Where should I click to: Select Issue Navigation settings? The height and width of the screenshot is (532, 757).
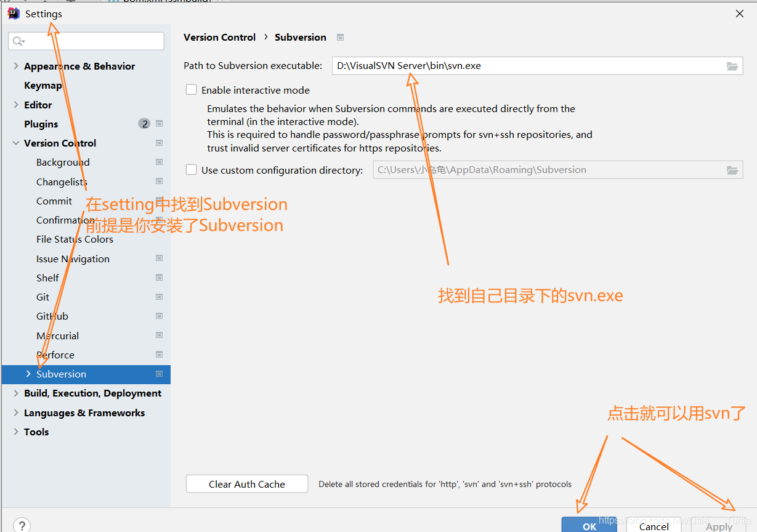[x=73, y=259]
